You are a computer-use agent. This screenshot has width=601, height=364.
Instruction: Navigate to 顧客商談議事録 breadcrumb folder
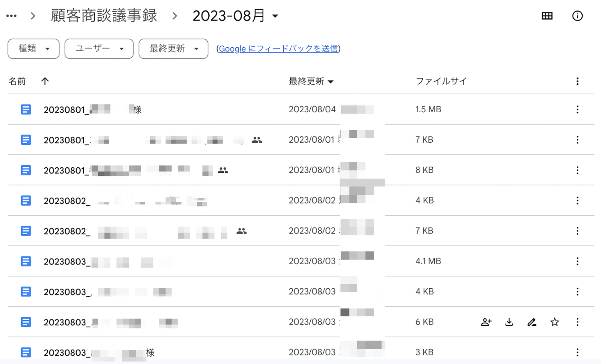(104, 16)
